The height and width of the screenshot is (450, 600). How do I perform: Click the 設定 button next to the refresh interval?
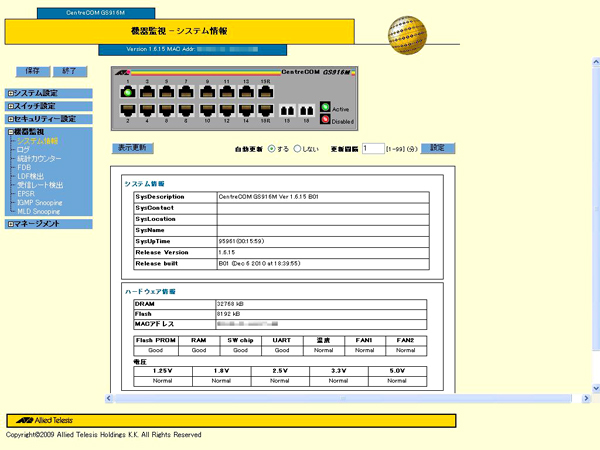438,148
